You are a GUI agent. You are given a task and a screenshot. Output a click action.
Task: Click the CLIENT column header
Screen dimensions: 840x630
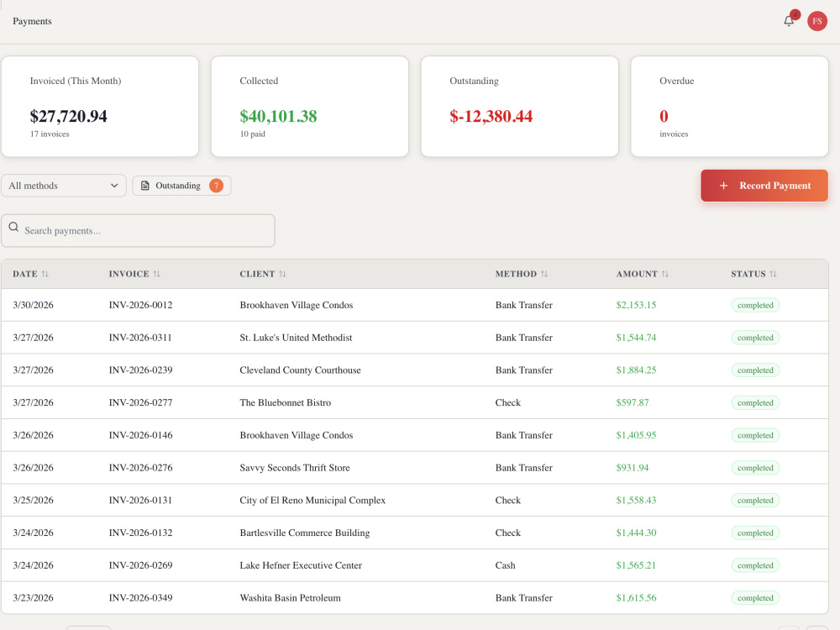257,274
